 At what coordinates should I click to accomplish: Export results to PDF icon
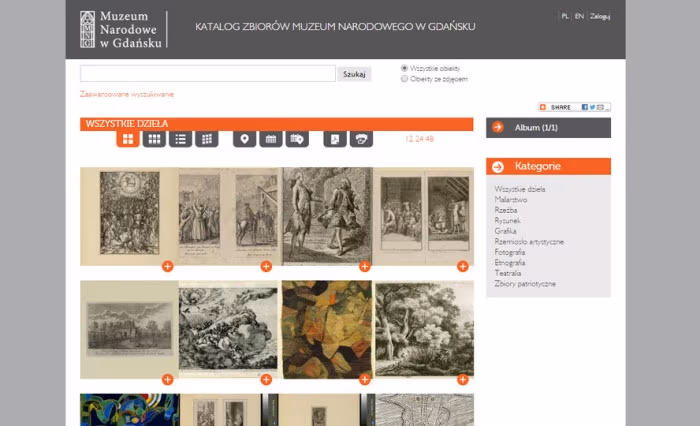tap(335, 139)
